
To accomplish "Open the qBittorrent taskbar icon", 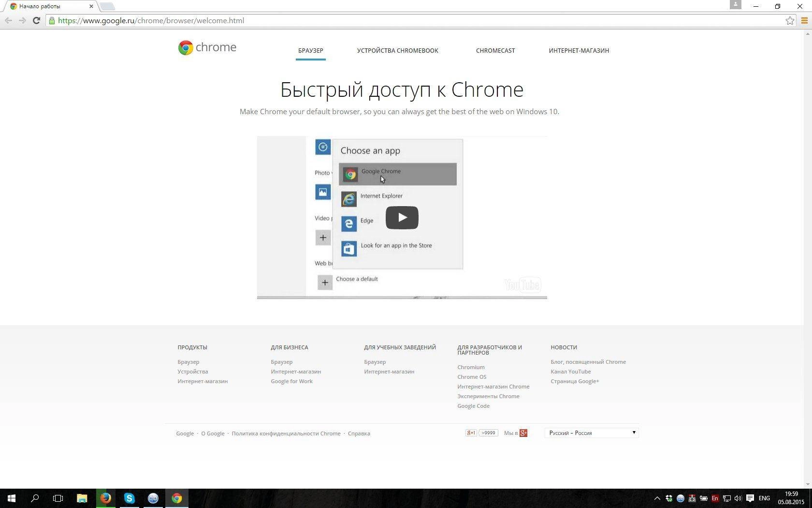I will pyautogui.click(x=153, y=498).
